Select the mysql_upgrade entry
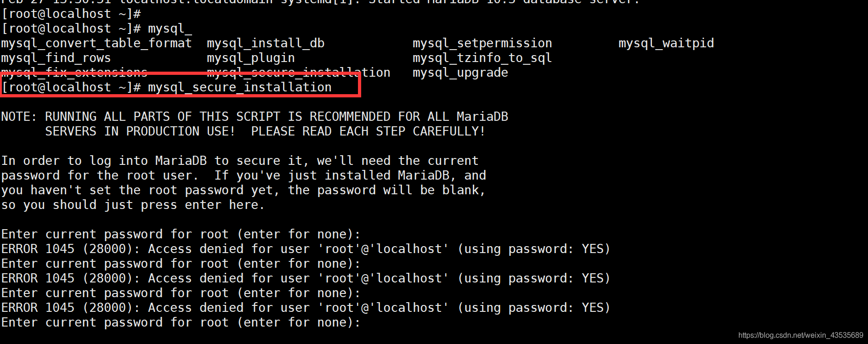 pos(460,73)
